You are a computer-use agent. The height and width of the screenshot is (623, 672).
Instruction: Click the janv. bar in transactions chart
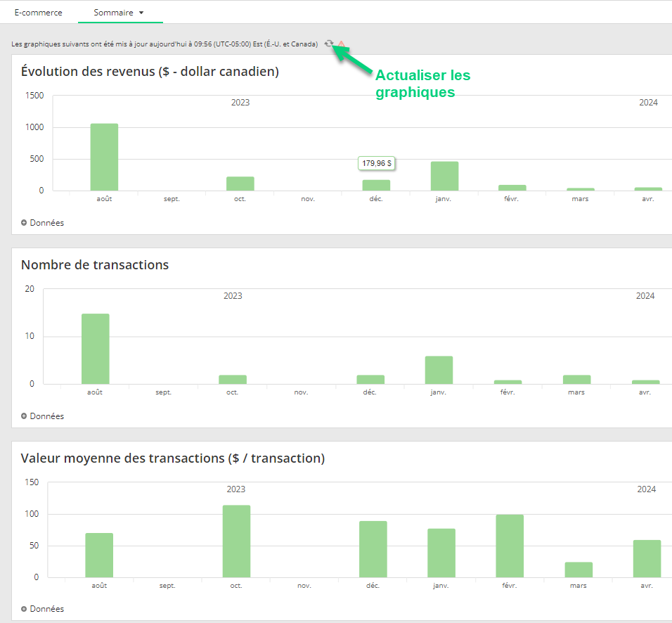[439, 370]
